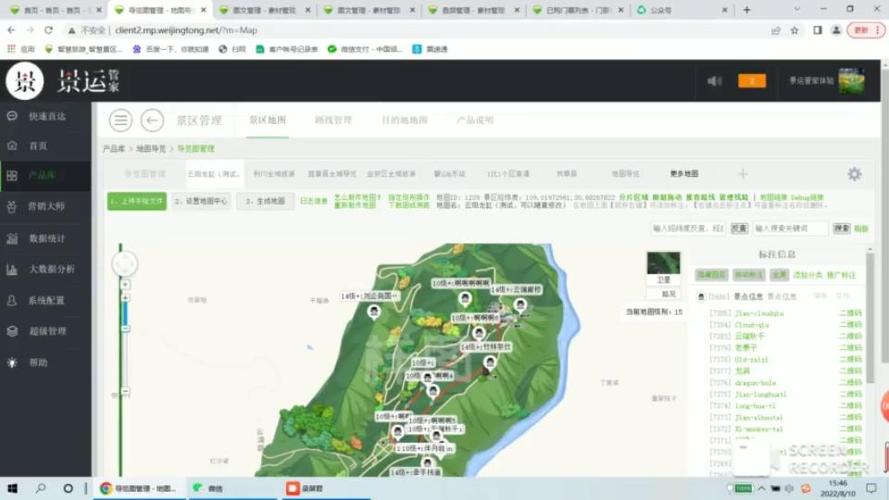Toggle the 路况 traffic layer
Image resolution: width=889 pixels, height=500 pixels.
click(x=668, y=294)
